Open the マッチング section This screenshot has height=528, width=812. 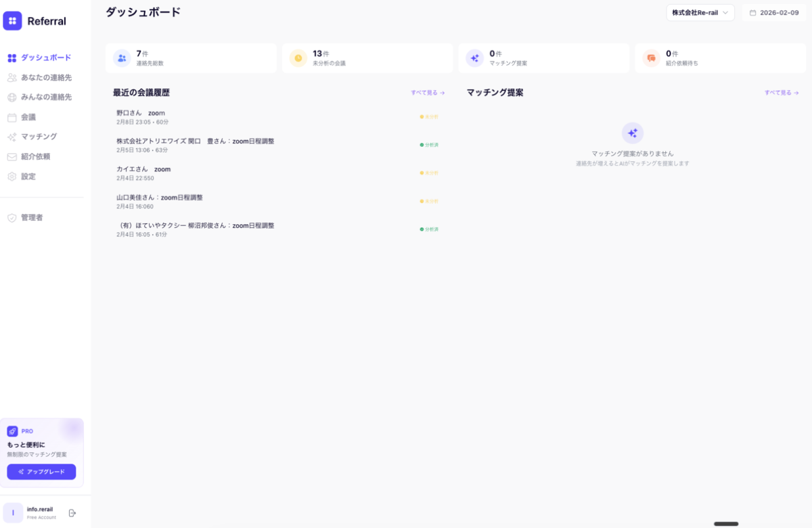[x=38, y=136]
